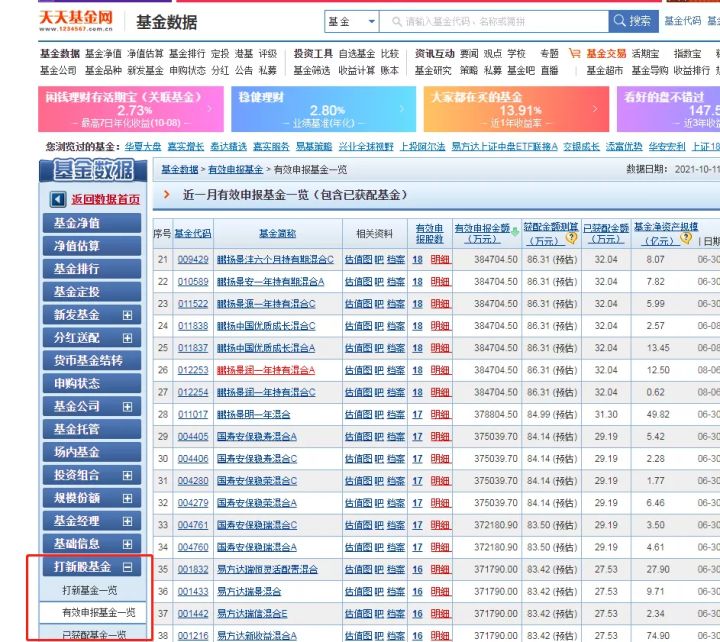Sort by 基金代码 column header
The height and width of the screenshot is (642, 720).
193,233
